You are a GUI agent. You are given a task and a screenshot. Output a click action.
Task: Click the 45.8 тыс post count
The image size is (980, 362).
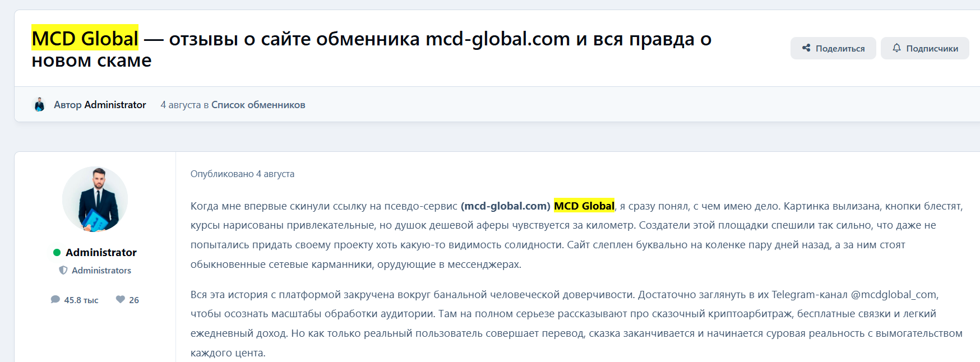(81, 300)
